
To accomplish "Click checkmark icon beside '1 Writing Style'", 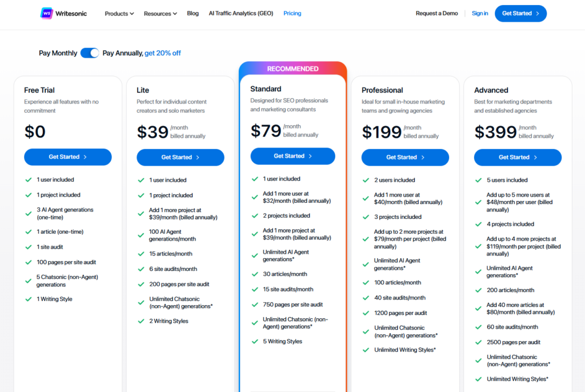I will point(28,299).
